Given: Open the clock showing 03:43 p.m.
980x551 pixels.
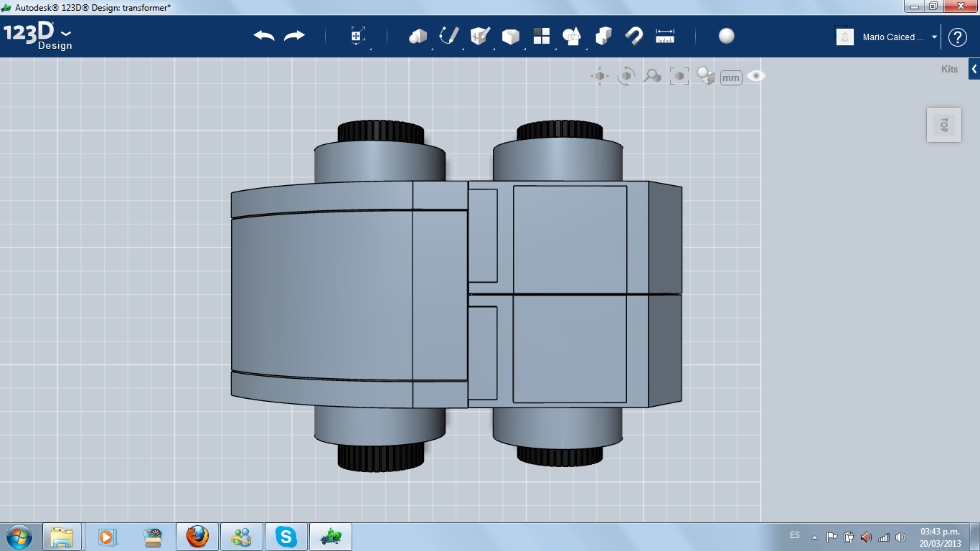Looking at the screenshot, I should tap(940, 537).
